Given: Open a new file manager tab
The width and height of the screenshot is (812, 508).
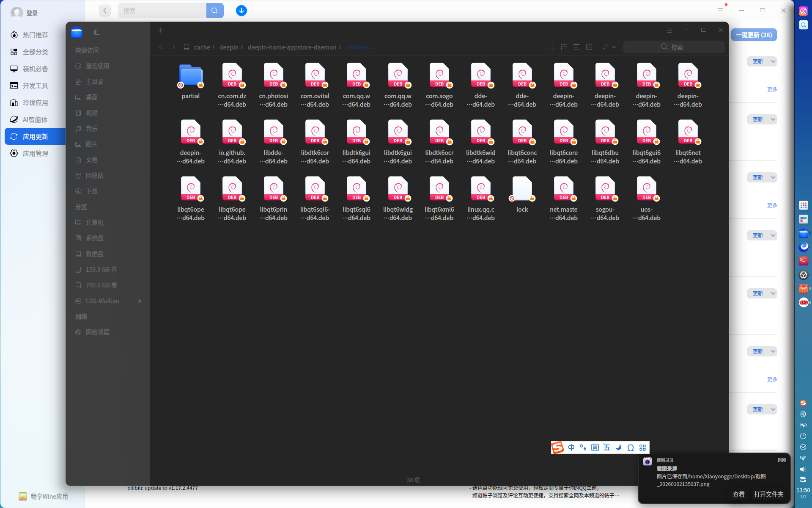Looking at the screenshot, I should click(x=161, y=30).
